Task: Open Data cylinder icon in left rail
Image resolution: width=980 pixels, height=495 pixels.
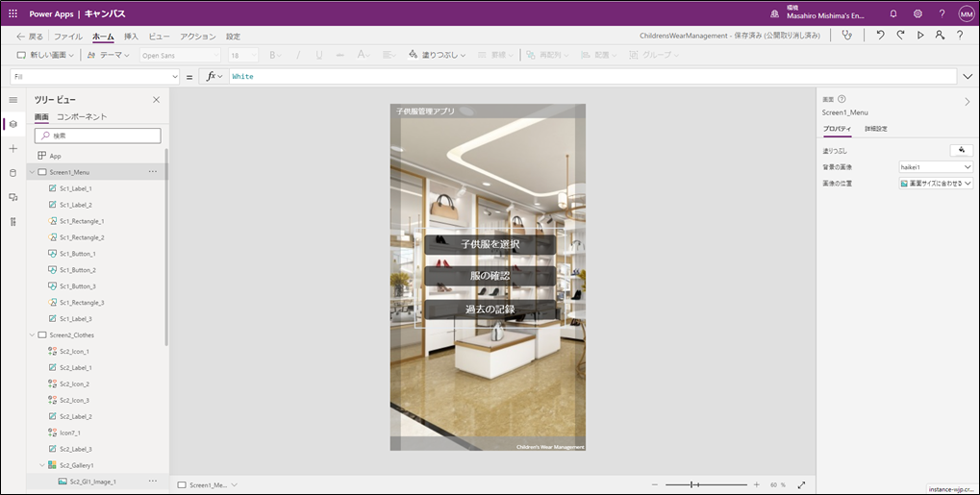Action: pyautogui.click(x=13, y=173)
